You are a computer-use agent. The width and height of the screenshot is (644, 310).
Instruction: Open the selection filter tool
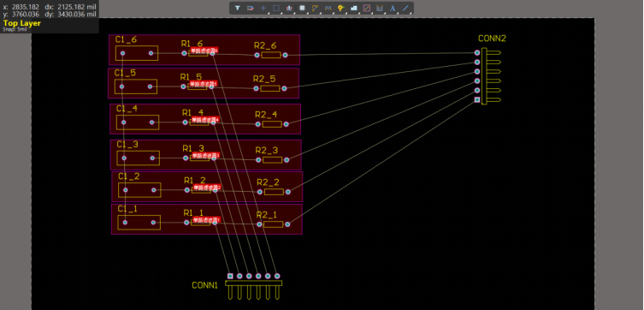point(238,8)
